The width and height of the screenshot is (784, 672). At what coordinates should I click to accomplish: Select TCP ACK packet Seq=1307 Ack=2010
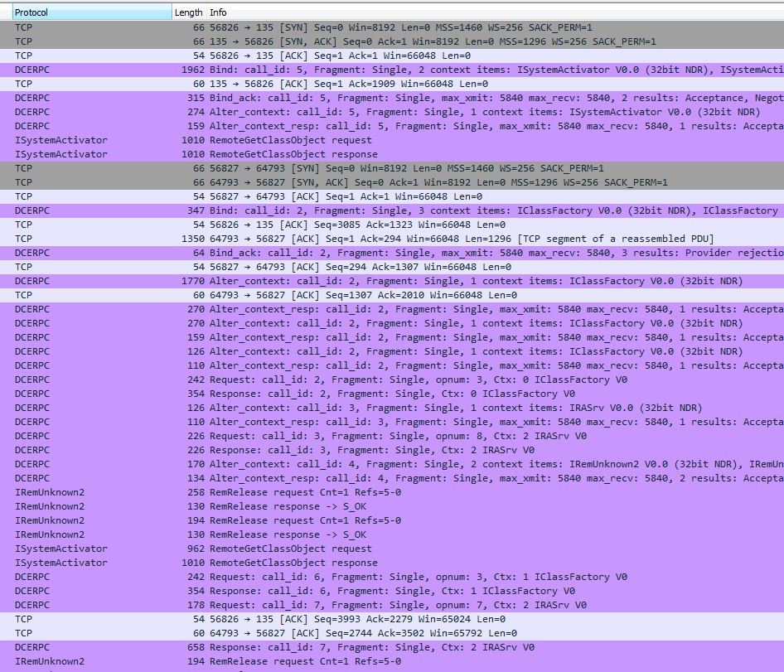(x=392, y=295)
